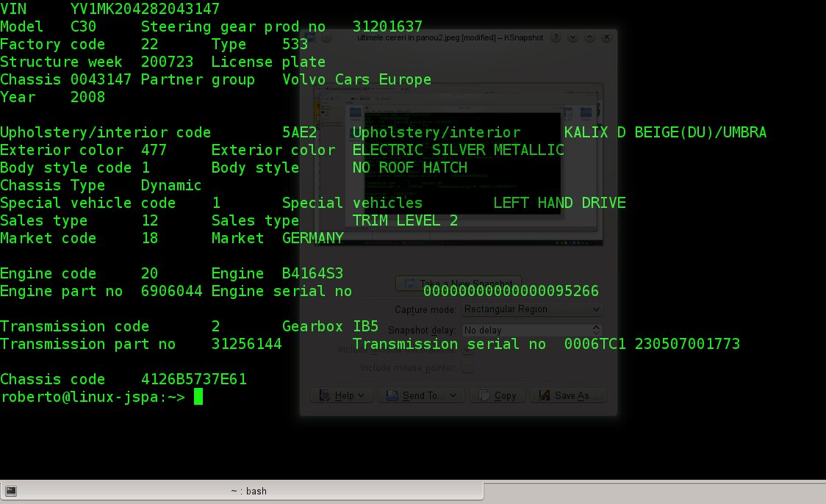
Task: Click Transmission part no 31256144
Action: click(246, 344)
